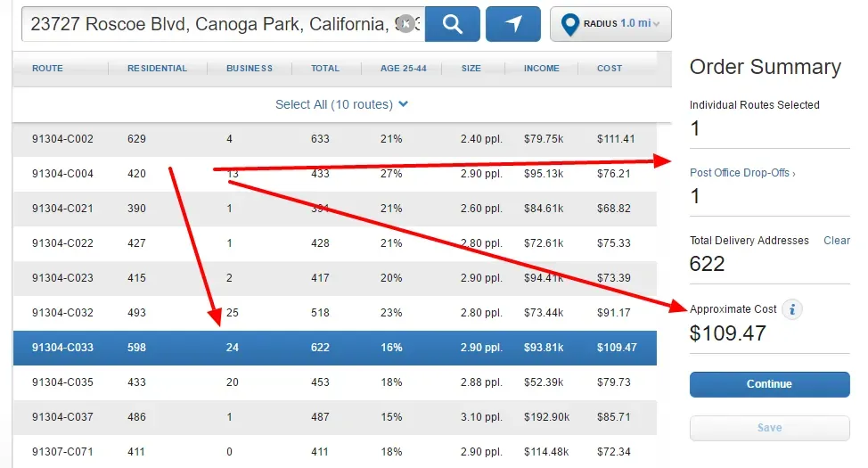Deselect the highlighted route 91304-C033
The image size is (868, 468).
(x=334, y=348)
